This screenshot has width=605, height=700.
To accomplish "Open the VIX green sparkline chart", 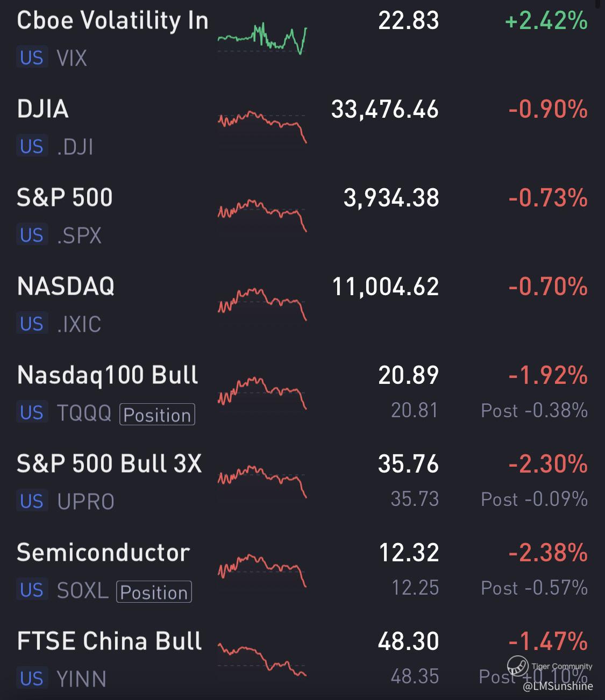I will point(262,39).
